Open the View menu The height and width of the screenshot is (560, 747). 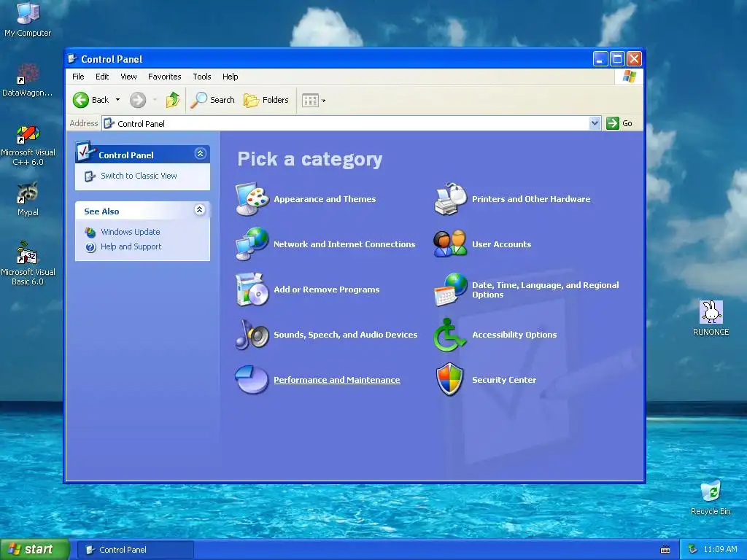point(128,77)
